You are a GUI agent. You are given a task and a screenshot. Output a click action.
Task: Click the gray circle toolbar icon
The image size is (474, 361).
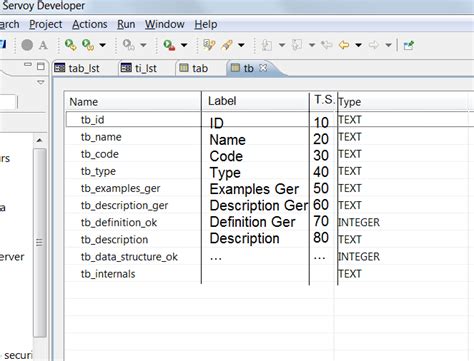[x=27, y=45]
